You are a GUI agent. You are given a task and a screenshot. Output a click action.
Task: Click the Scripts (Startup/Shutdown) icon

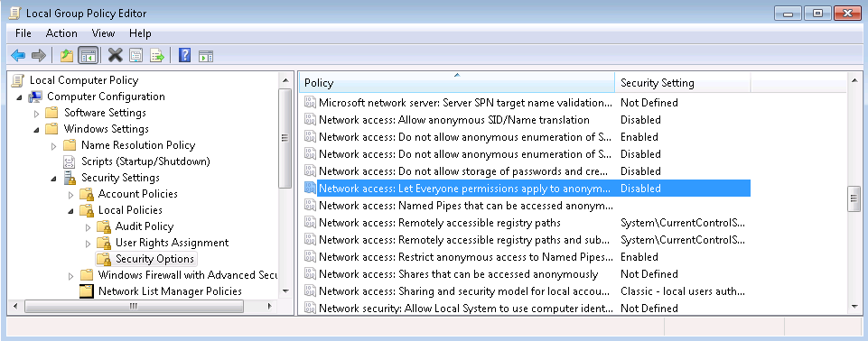[70, 161]
